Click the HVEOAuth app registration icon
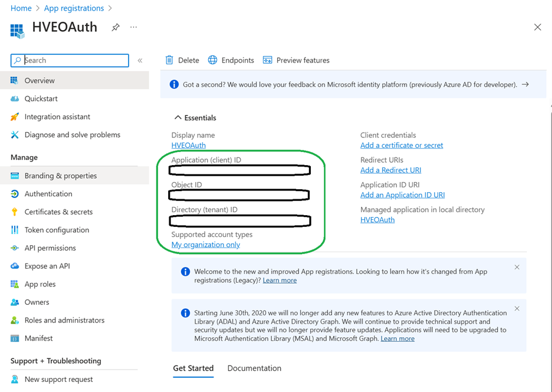The width and height of the screenshot is (552, 392). click(x=17, y=31)
